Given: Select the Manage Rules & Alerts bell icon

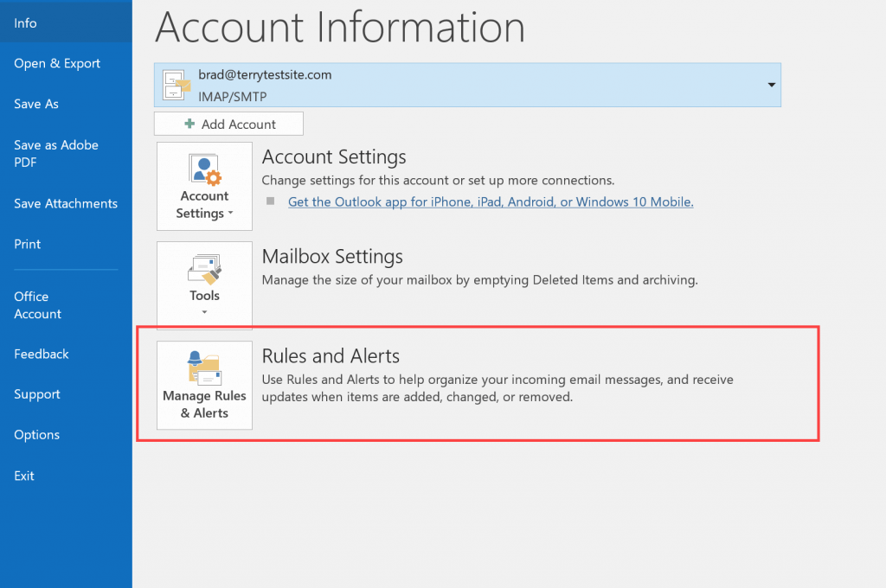Looking at the screenshot, I should pos(204,367).
